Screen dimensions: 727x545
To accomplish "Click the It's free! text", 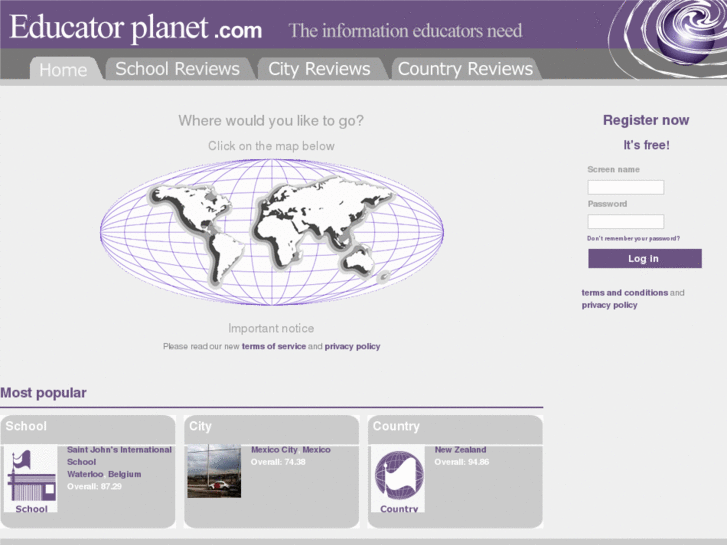I will coord(646,145).
